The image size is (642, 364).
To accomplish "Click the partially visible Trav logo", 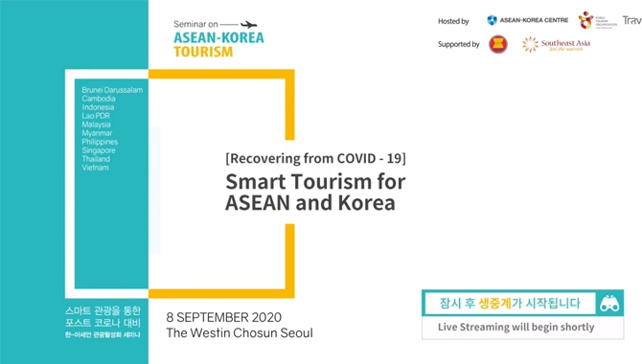I will coord(632,20).
